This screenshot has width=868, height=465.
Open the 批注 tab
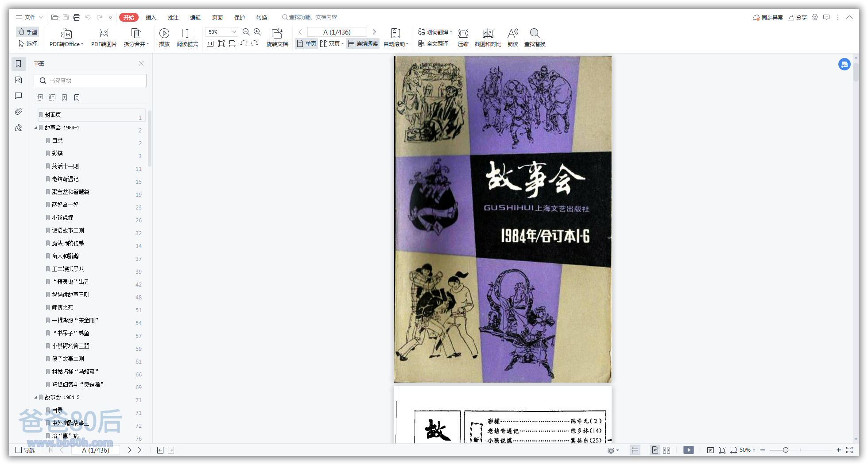(173, 17)
